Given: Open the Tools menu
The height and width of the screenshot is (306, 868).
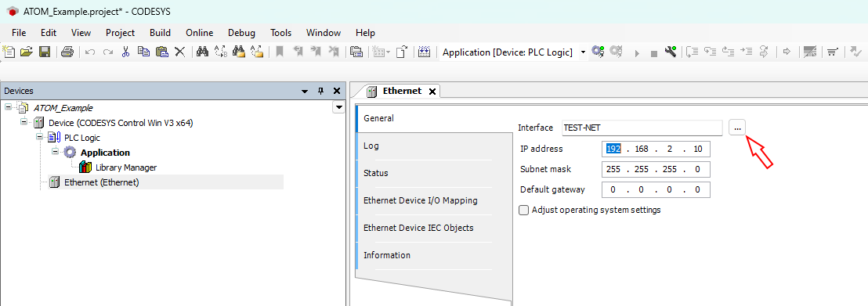Looking at the screenshot, I should pyautogui.click(x=280, y=33).
